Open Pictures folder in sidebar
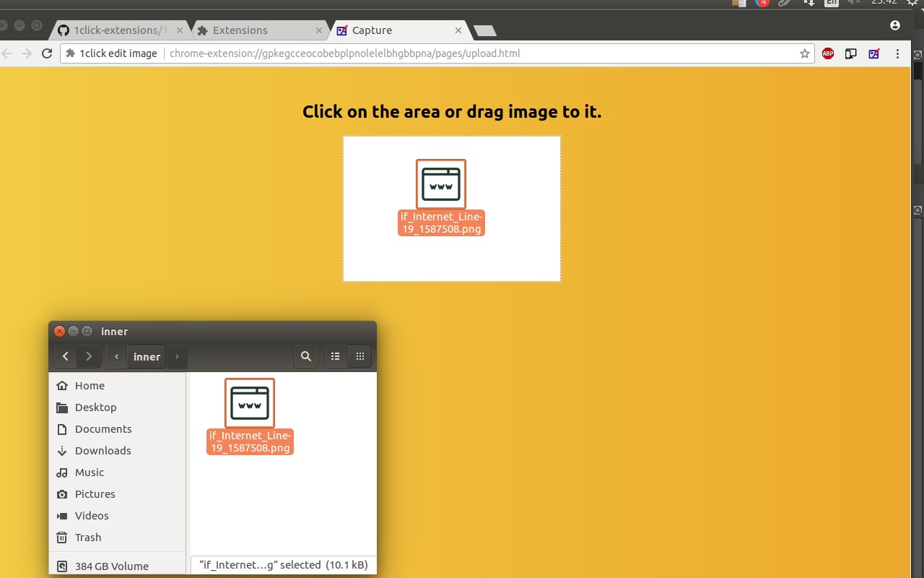Screen dimensions: 924x578 tap(95, 494)
